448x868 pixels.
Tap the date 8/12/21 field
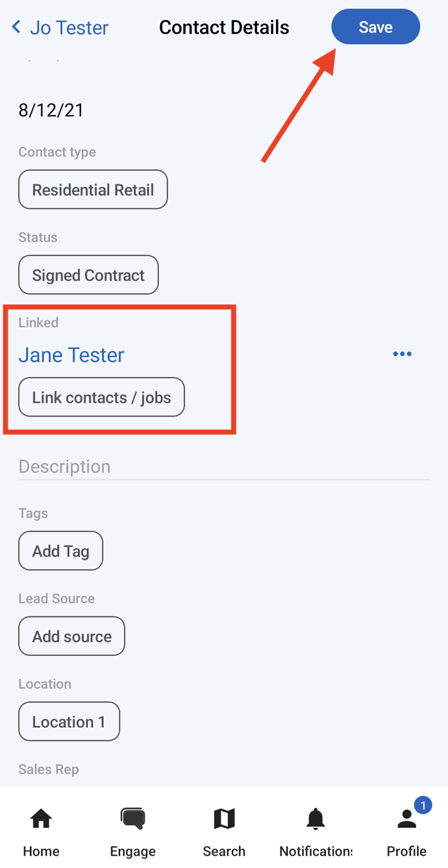pos(51,110)
